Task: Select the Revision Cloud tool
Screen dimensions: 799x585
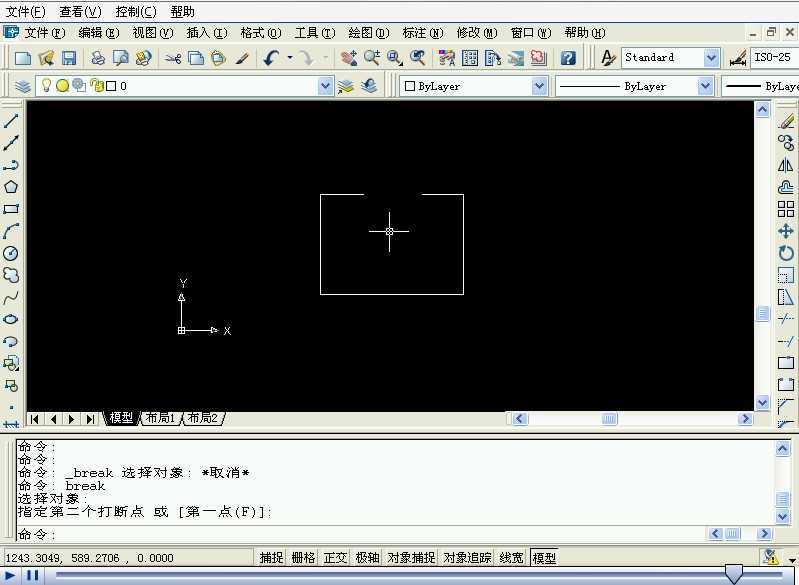Action: (11, 275)
